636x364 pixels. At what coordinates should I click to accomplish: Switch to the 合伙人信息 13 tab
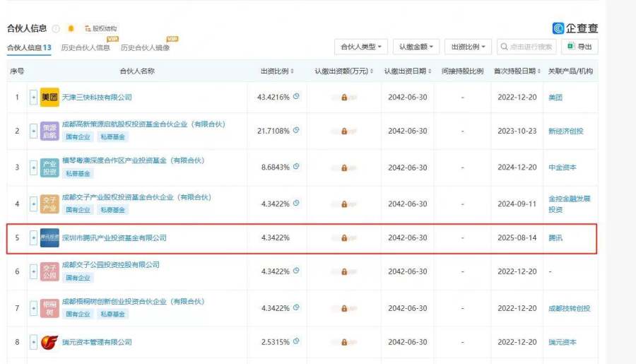[x=29, y=47]
